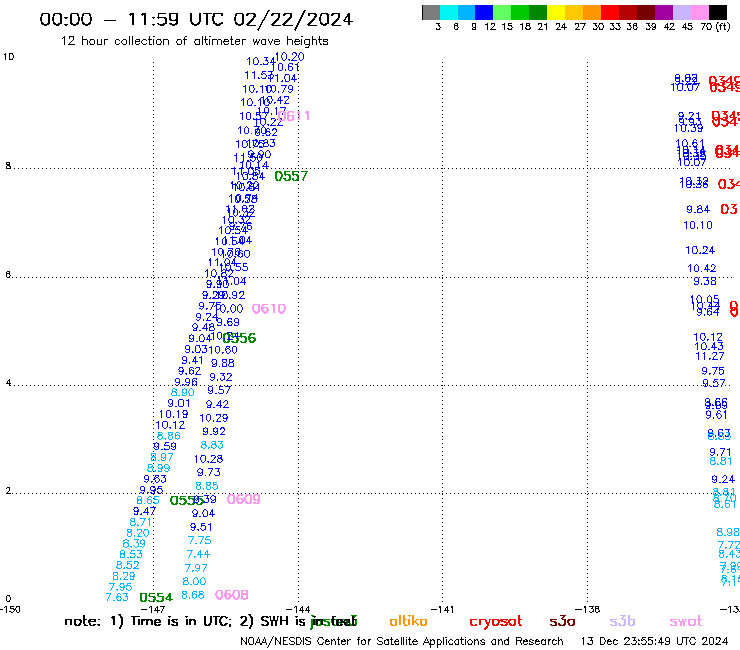Click the wave height value 8.52
740x650 pixels.
tap(128, 565)
